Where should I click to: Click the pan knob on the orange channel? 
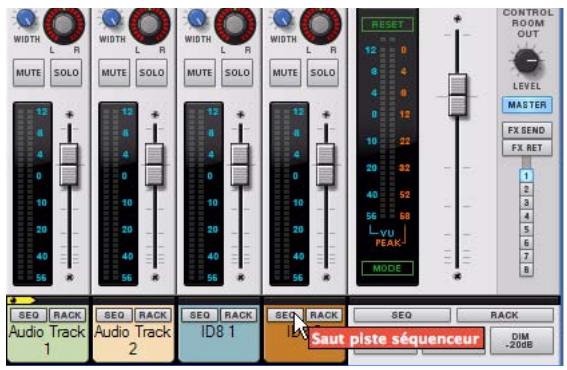pos(321,24)
